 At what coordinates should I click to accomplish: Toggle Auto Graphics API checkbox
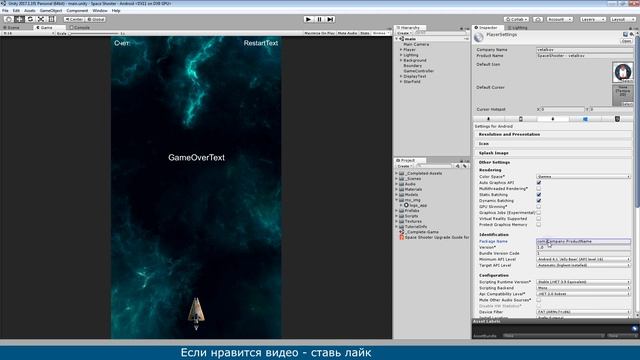pos(539,182)
